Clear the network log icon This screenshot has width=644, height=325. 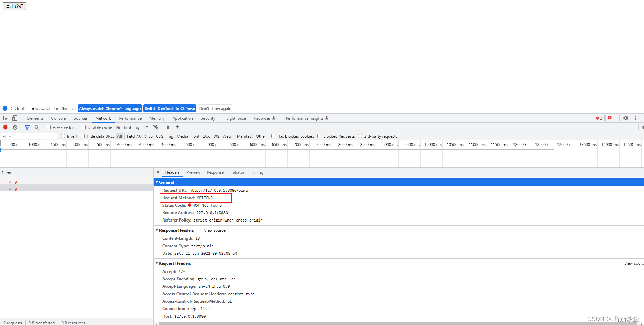point(15,127)
